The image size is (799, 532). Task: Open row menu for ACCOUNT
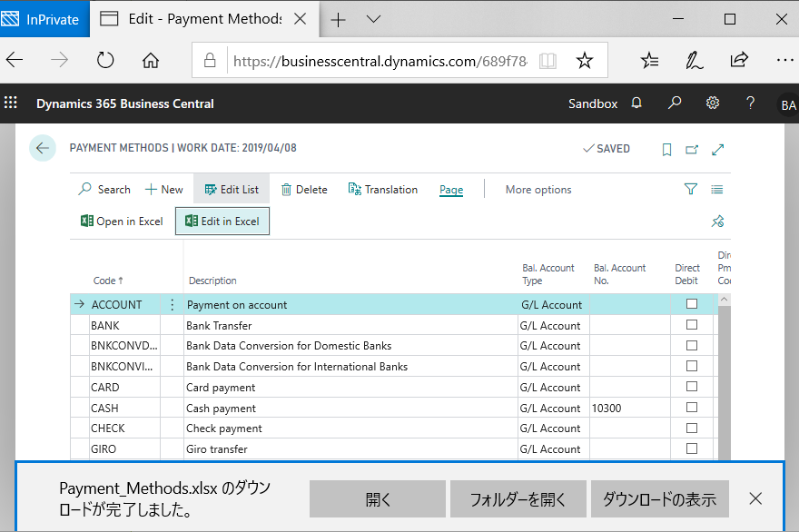173,305
